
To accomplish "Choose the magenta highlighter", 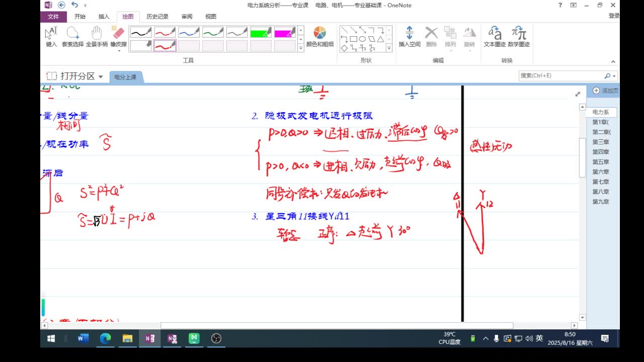I will [x=285, y=33].
